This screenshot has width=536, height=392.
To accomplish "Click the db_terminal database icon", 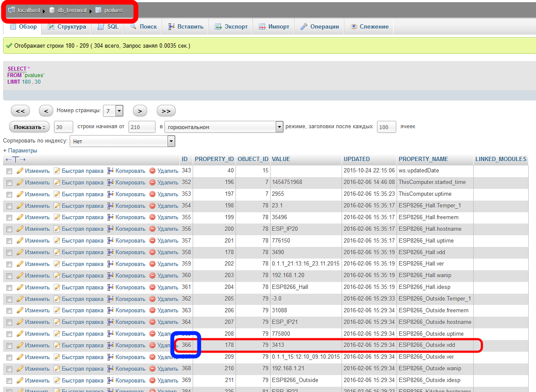I will coord(52,10).
